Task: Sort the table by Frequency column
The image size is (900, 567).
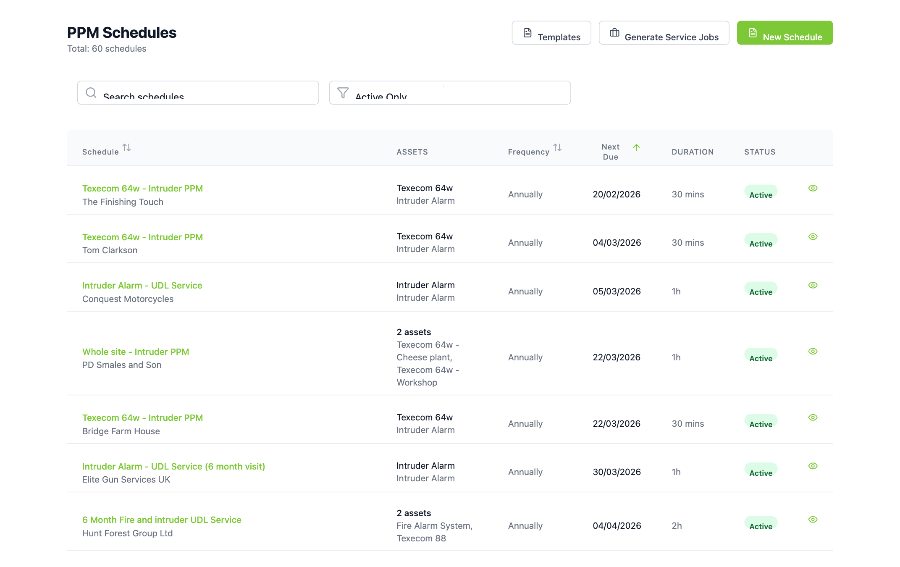Action: [557, 149]
